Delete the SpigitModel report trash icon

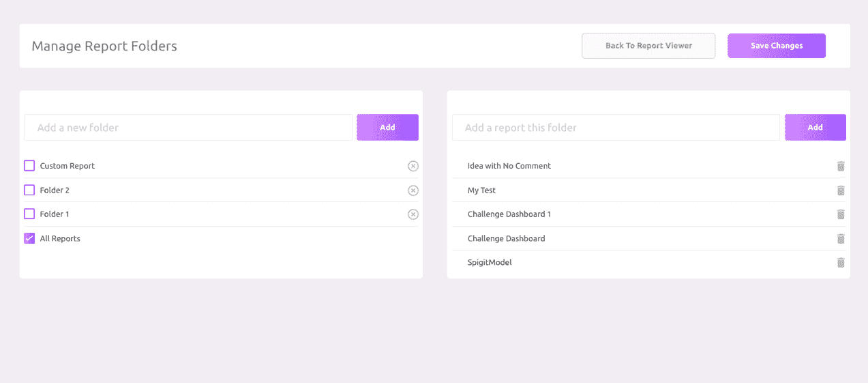click(x=841, y=262)
